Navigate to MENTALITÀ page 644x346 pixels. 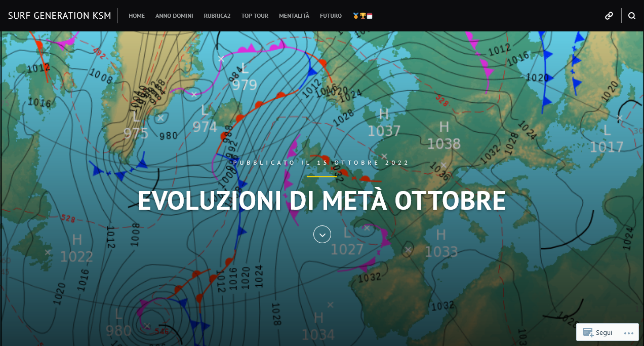(294, 16)
